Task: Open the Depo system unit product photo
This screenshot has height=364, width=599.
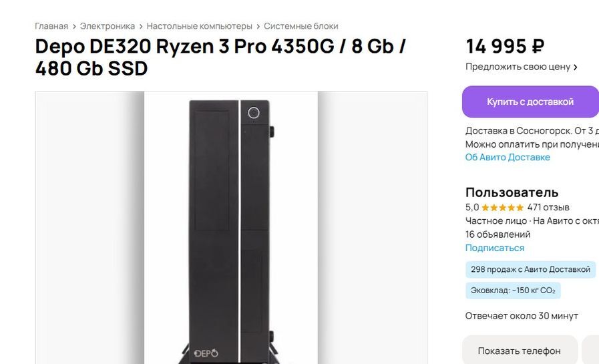Action: tap(231, 228)
